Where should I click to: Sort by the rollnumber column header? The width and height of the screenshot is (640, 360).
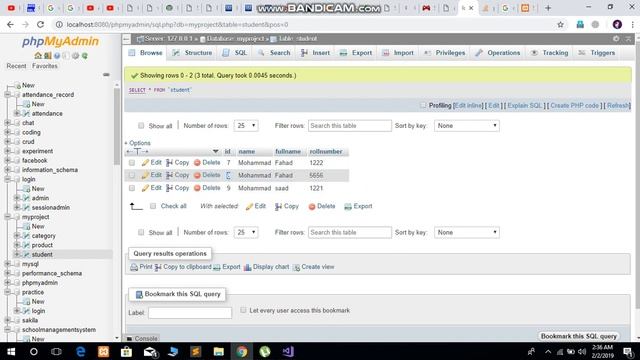click(x=326, y=151)
